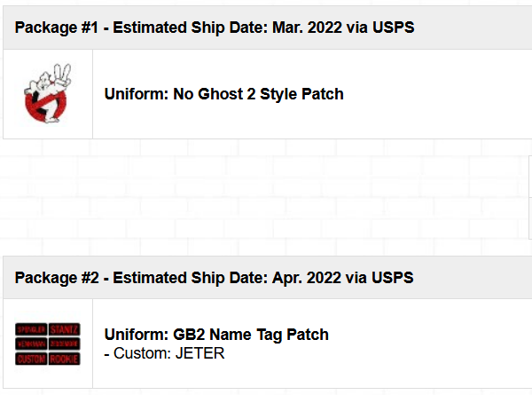
Task: Click the ghost's two-finger peace sign
Action: pos(63,75)
